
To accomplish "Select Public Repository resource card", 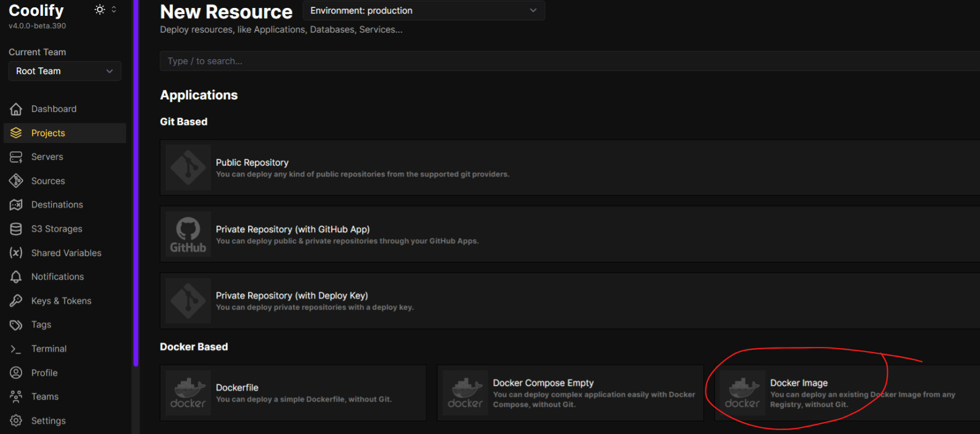I will [x=570, y=167].
